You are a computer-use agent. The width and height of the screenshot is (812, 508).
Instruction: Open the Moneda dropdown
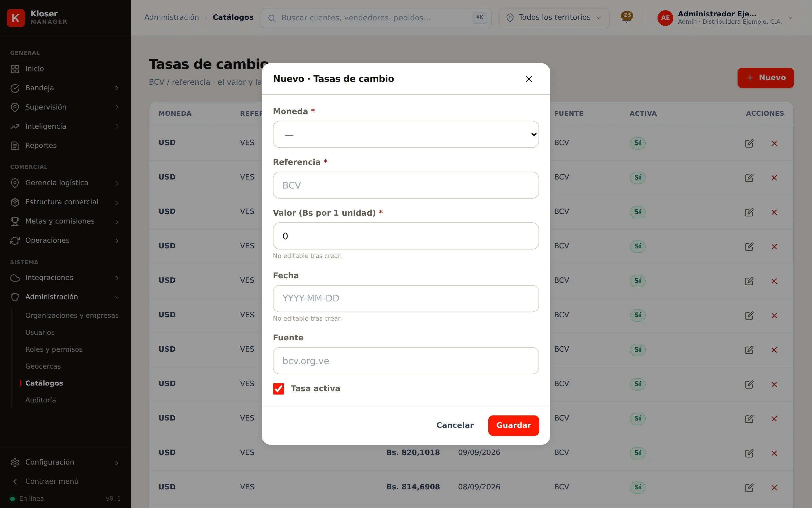tap(406, 134)
